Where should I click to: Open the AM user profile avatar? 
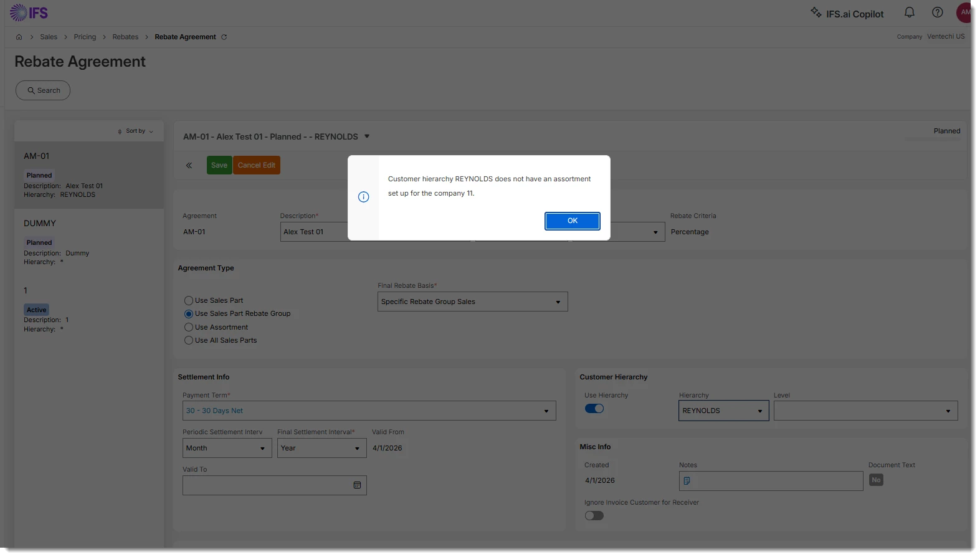964,12
